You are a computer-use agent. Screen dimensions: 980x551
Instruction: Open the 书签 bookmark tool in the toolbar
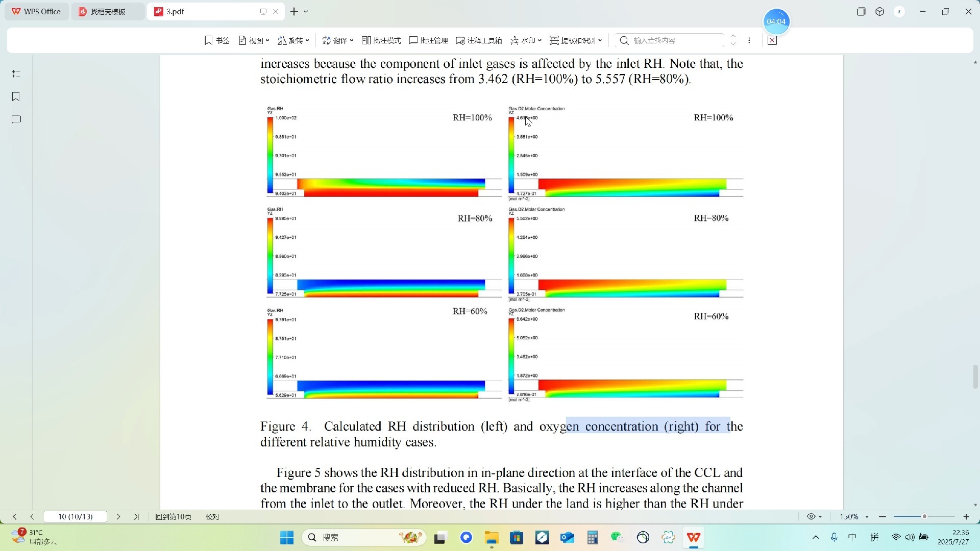tap(217, 40)
